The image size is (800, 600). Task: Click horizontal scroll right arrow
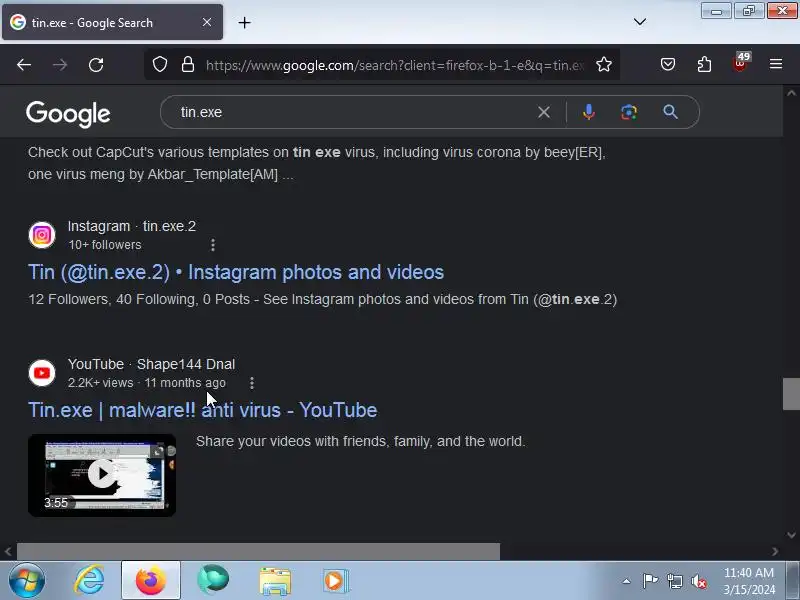click(x=775, y=552)
